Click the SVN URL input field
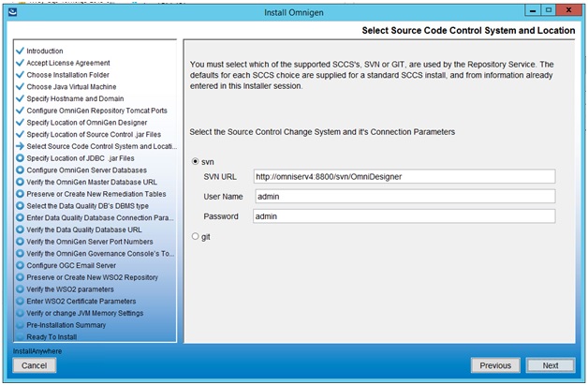588x385 pixels. pyautogui.click(x=404, y=176)
